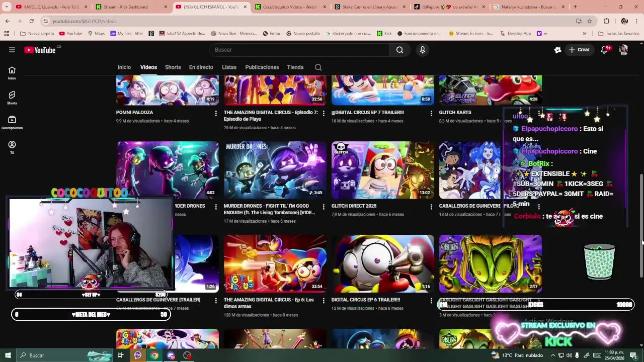Open Shorts in the sidebar
644x362 pixels.
point(12,98)
